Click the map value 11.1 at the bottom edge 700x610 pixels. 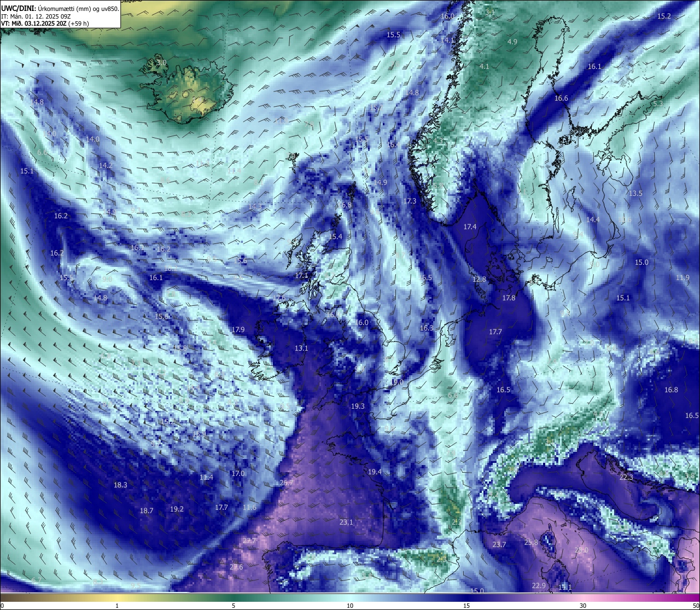[x=565, y=588]
